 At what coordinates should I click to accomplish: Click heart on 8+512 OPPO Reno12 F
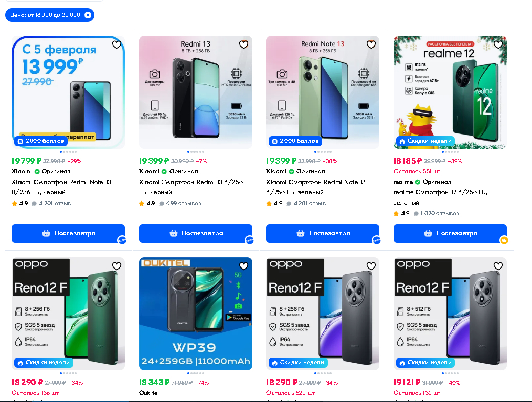point(498,266)
